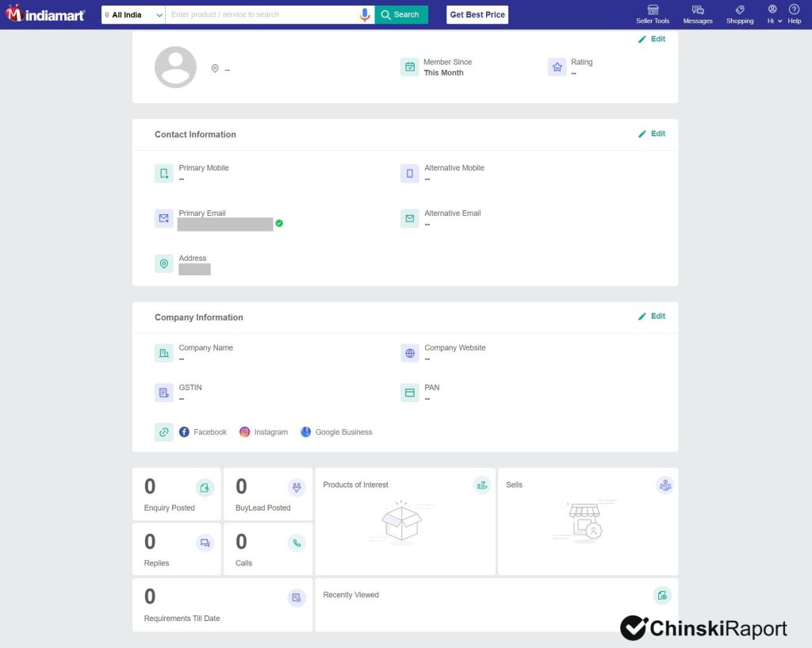Click the Primary Email icon
The width and height of the screenshot is (812, 648).
pyautogui.click(x=163, y=218)
